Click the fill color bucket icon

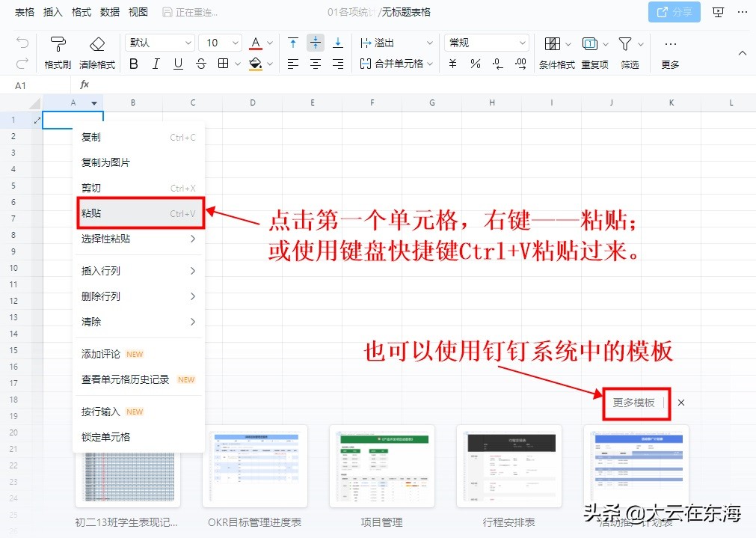click(256, 64)
